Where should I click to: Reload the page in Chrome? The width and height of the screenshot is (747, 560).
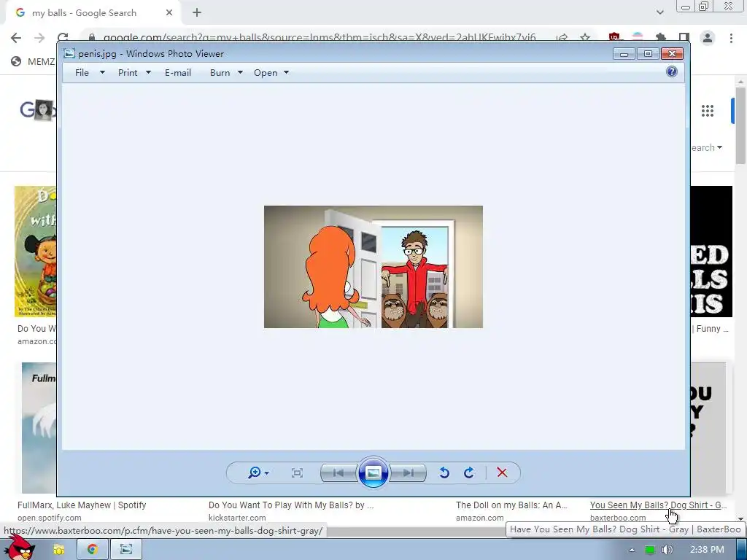tap(63, 38)
